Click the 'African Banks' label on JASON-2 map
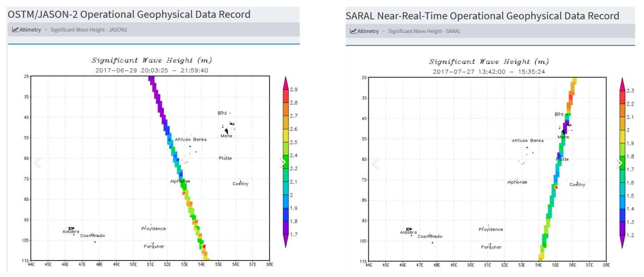 (191, 140)
